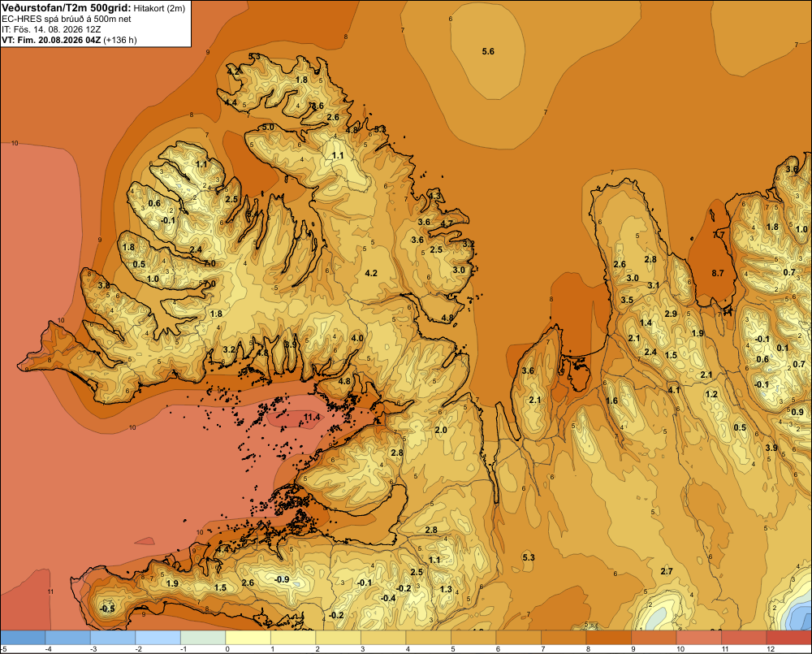
Task: Click the -0.9 temperature value on southern highlands
Action: pyautogui.click(x=281, y=579)
